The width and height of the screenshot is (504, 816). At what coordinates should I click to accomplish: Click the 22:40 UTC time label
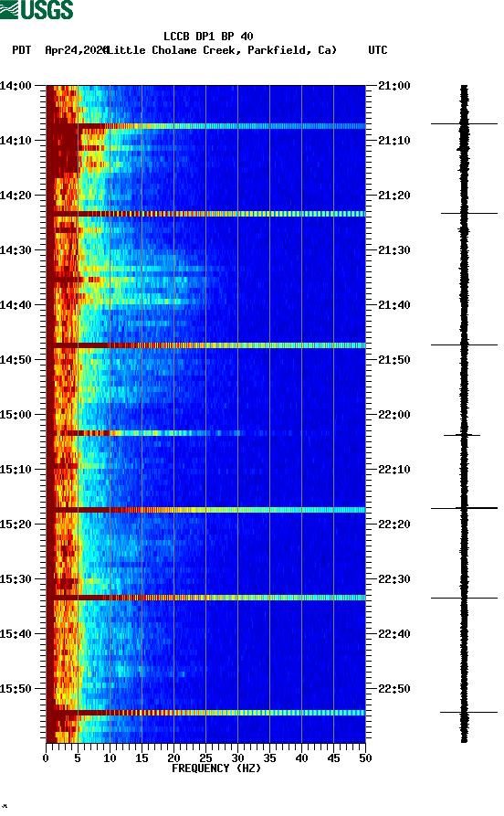pos(394,634)
